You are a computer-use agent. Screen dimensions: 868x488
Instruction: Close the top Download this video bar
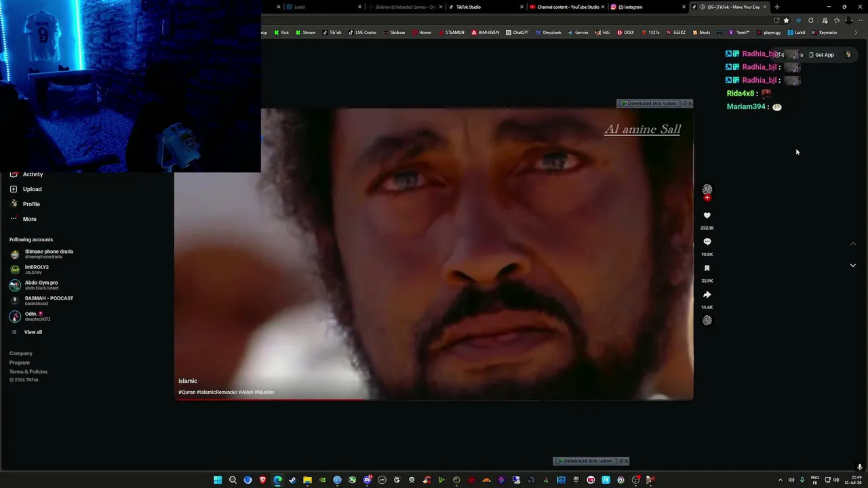coord(690,104)
